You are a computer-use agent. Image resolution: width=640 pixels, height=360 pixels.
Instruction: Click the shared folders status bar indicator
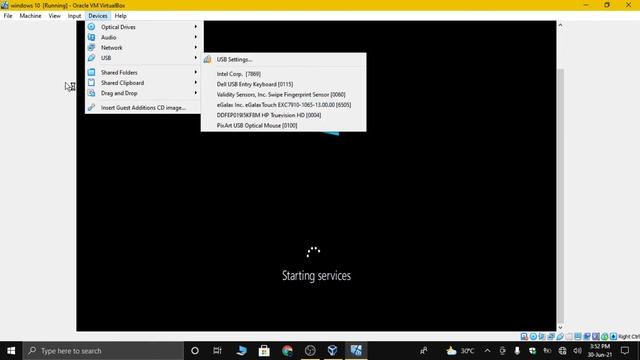[569, 337]
